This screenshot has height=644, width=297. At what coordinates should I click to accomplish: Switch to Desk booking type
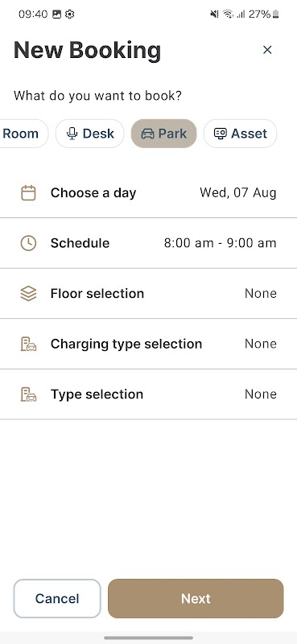[x=89, y=134]
